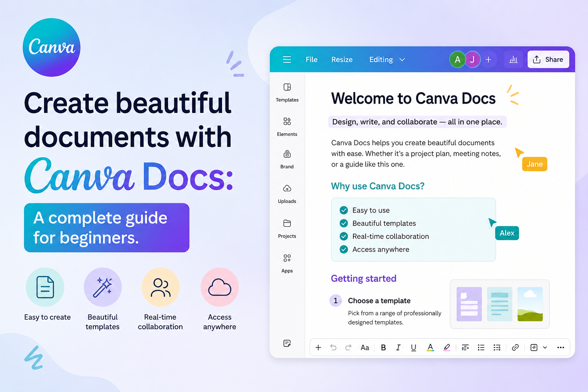Image resolution: width=588 pixels, height=392 pixels.
Task: Open the highlighter color tool
Action: (x=447, y=347)
